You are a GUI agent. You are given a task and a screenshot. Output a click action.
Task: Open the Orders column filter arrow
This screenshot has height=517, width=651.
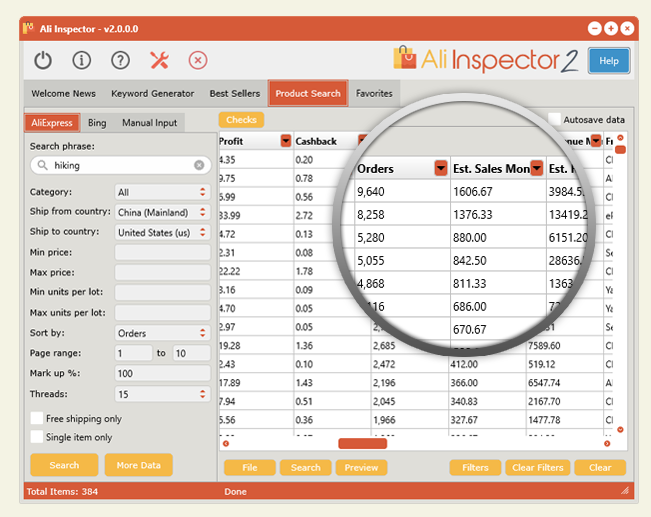click(441, 168)
